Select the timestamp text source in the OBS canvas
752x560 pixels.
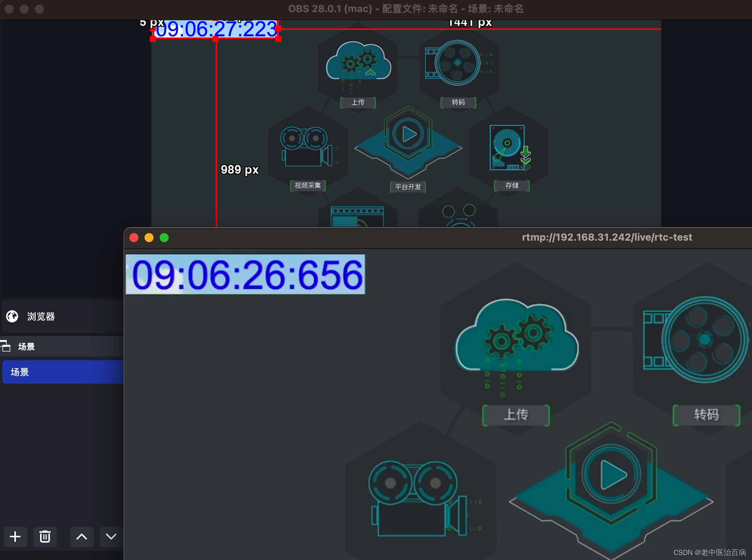216,30
